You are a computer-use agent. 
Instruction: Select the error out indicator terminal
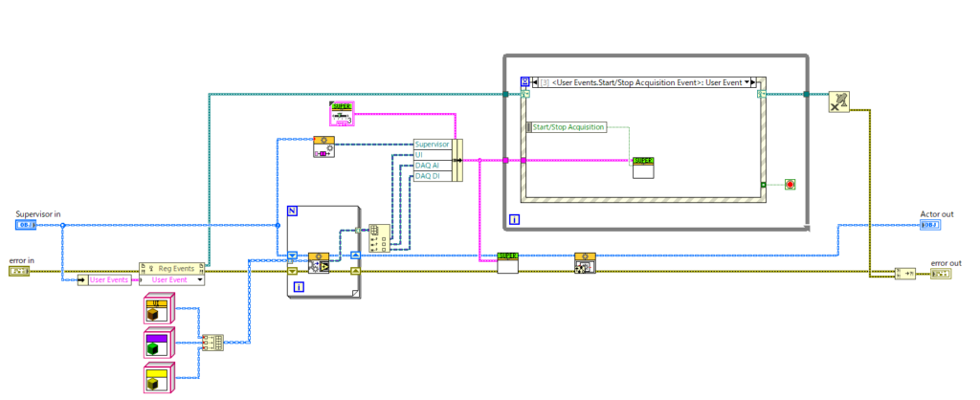941,274
